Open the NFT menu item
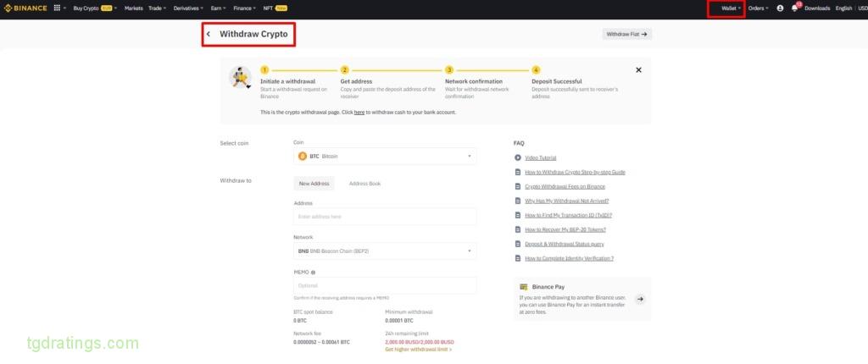This screenshot has height=364, width=868. click(x=275, y=8)
